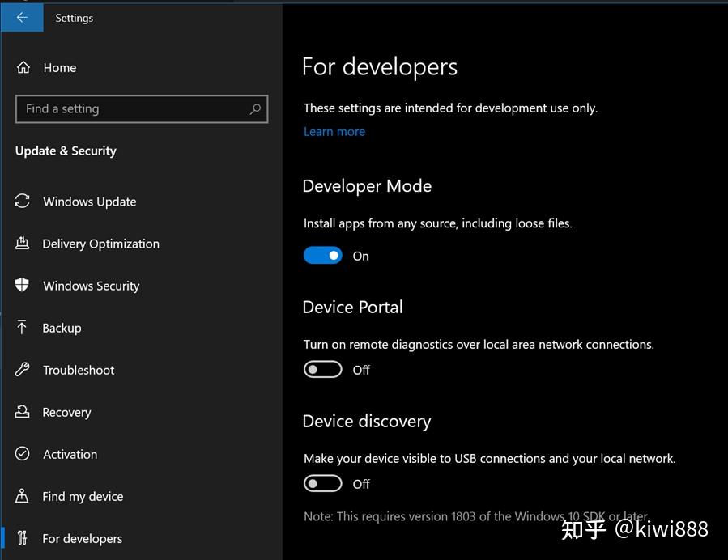
Task: Turn off Developer Mode toggle
Action: [322, 255]
